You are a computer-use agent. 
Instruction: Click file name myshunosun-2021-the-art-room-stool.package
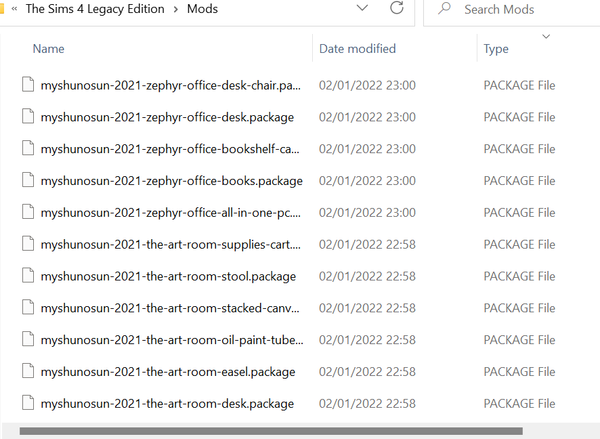point(168,276)
